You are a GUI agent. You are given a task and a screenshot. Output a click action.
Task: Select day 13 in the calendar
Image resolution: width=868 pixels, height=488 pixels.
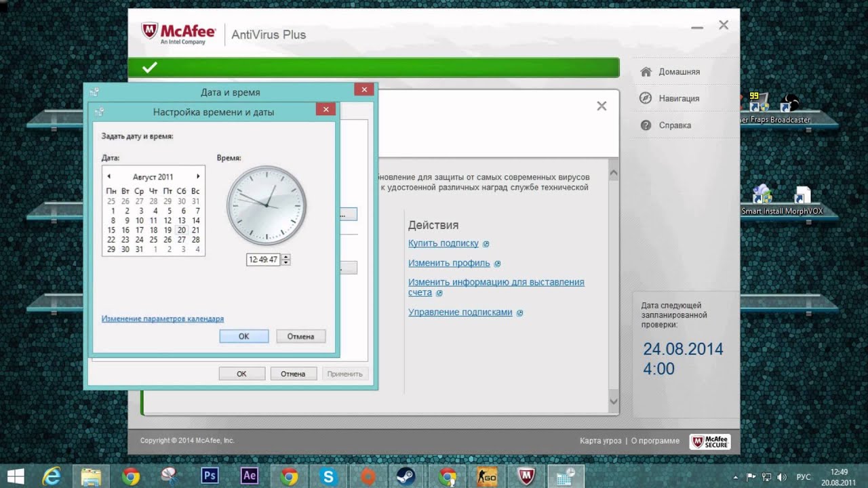coord(182,221)
